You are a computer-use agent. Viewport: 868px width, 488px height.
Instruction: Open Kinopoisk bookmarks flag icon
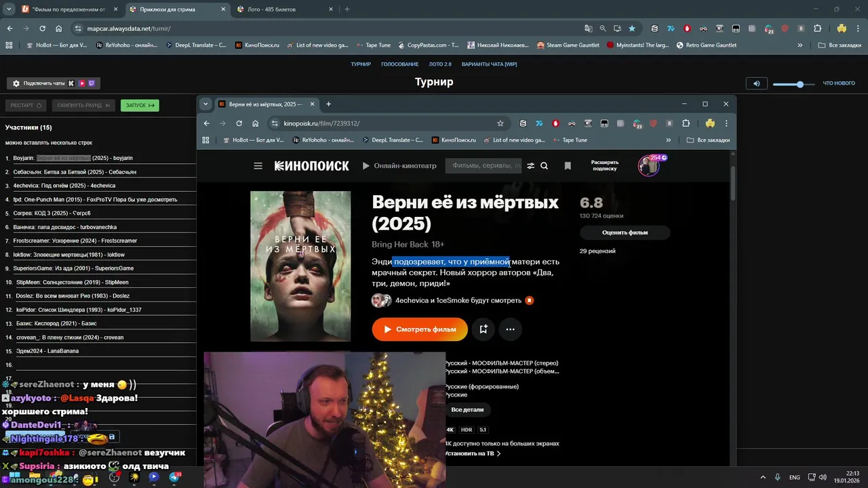[568, 165]
